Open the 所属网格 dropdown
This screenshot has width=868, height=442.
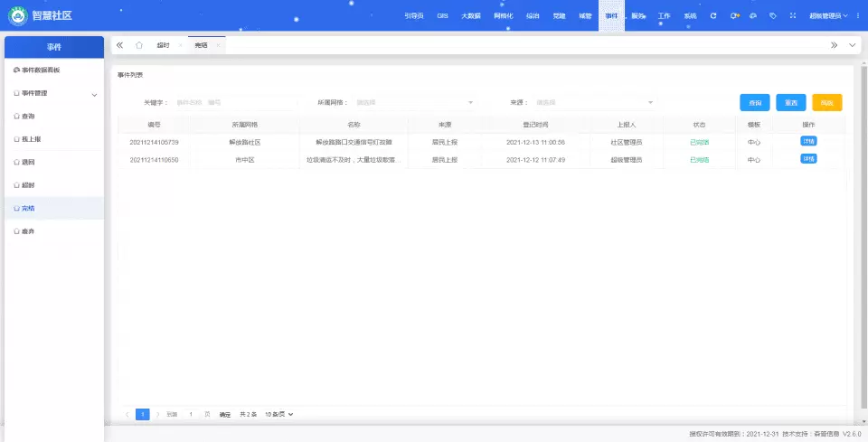point(414,102)
